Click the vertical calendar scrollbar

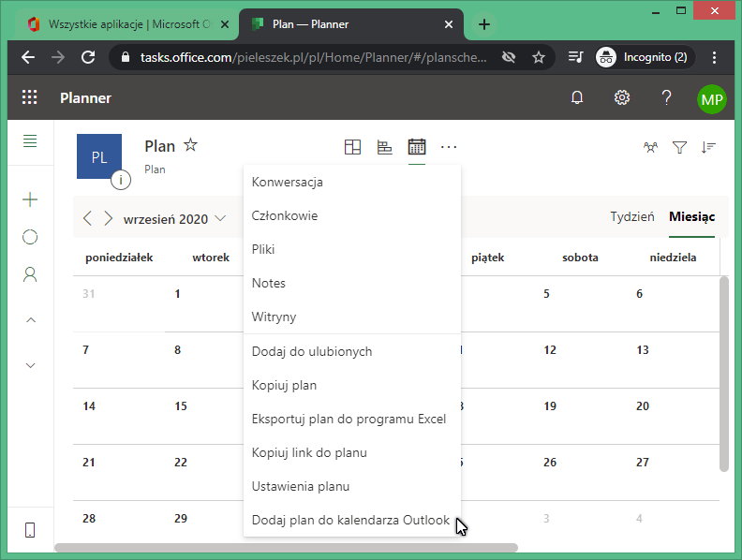(x=724, y=374)
